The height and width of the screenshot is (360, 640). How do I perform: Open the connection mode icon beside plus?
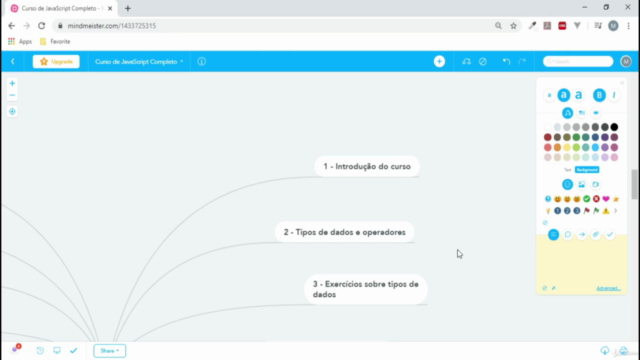tap(466, 62)
